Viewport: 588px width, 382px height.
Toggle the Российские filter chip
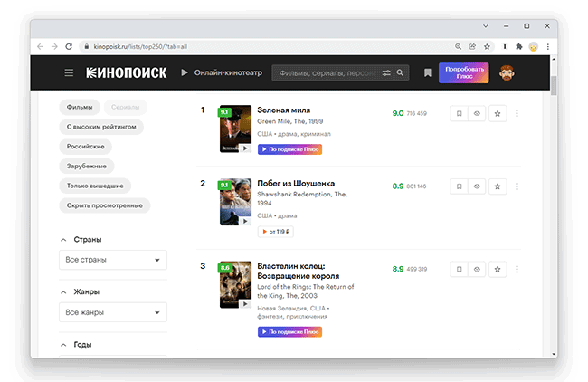(86, 147)
